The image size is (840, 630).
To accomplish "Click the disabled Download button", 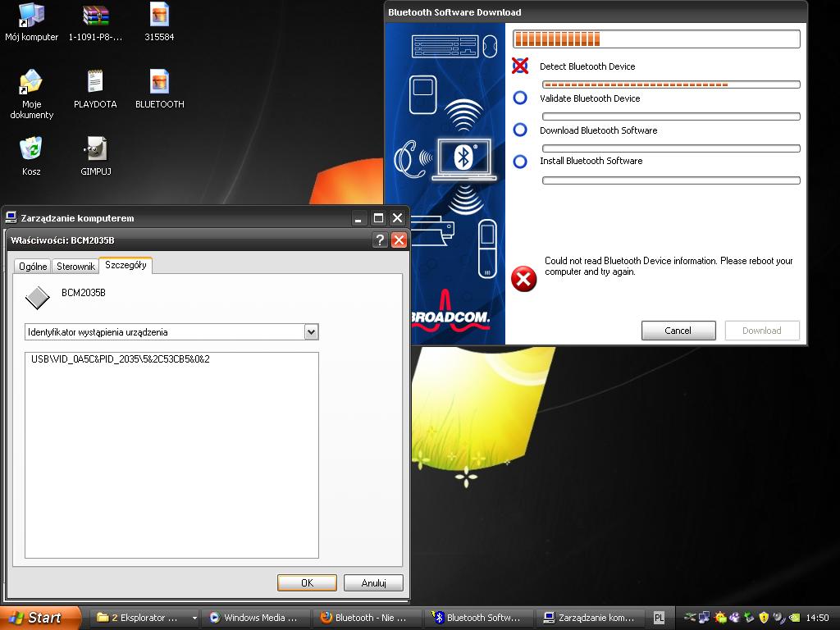I will (762, 331).
